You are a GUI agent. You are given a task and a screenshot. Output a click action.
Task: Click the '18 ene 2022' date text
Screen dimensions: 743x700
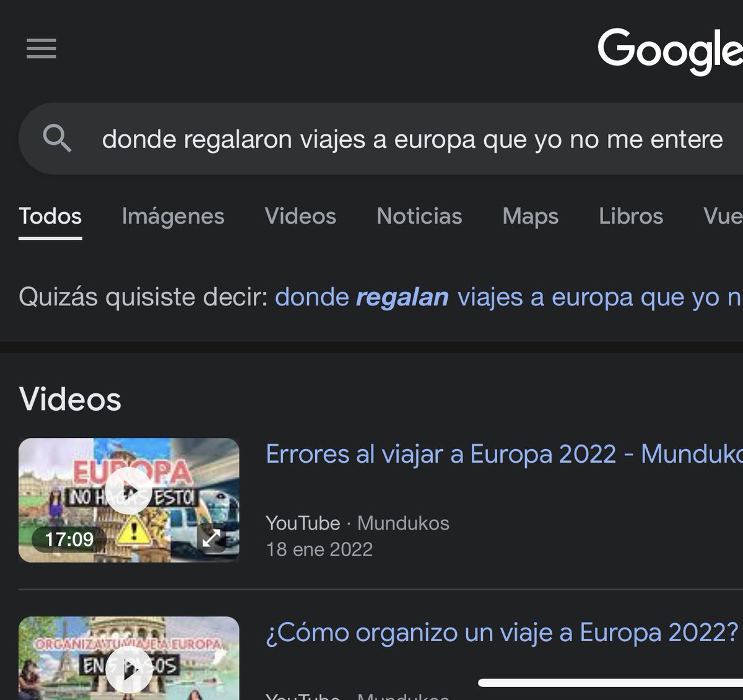(x=319, y=549)
